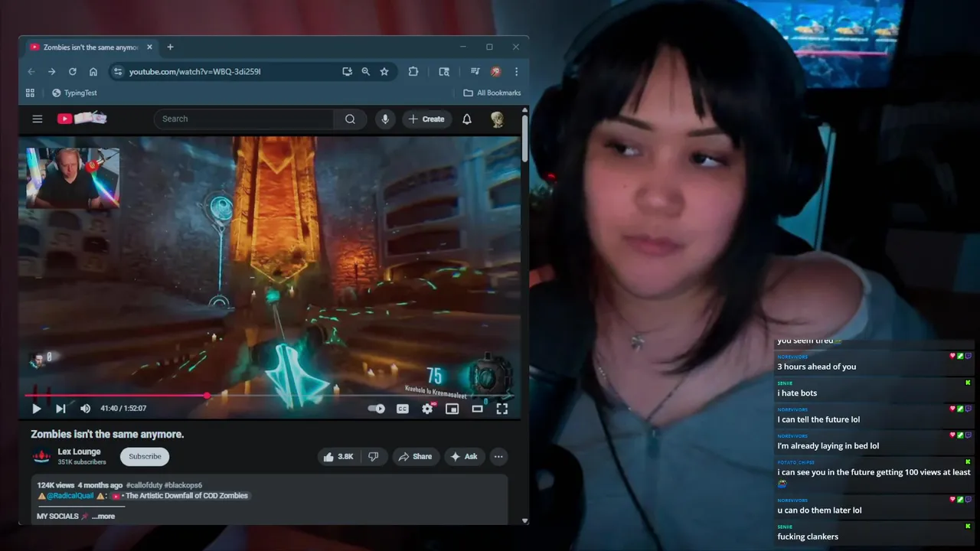Open tab search icon in toolbar
Viewport: 980px width, 551px height.
pos(444,71)
